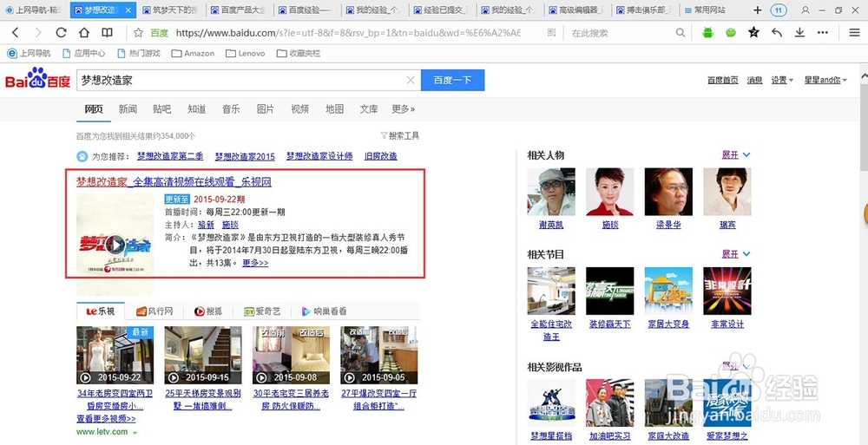Select the 搜狐 video source tab
The image size is (868, 445).
(x=207, y=311)
